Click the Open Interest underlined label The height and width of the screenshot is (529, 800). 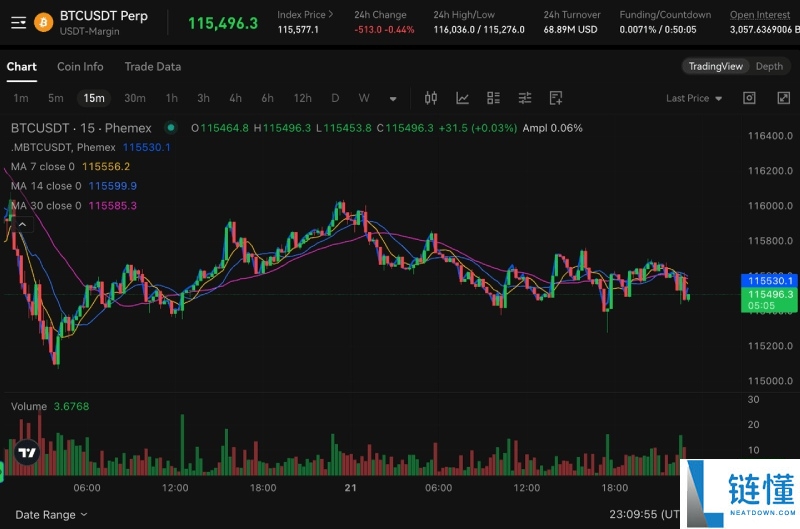point(760,15)
